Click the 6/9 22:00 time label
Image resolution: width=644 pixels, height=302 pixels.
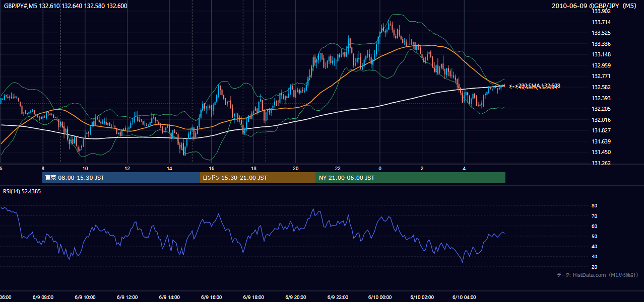click(338, 297)
